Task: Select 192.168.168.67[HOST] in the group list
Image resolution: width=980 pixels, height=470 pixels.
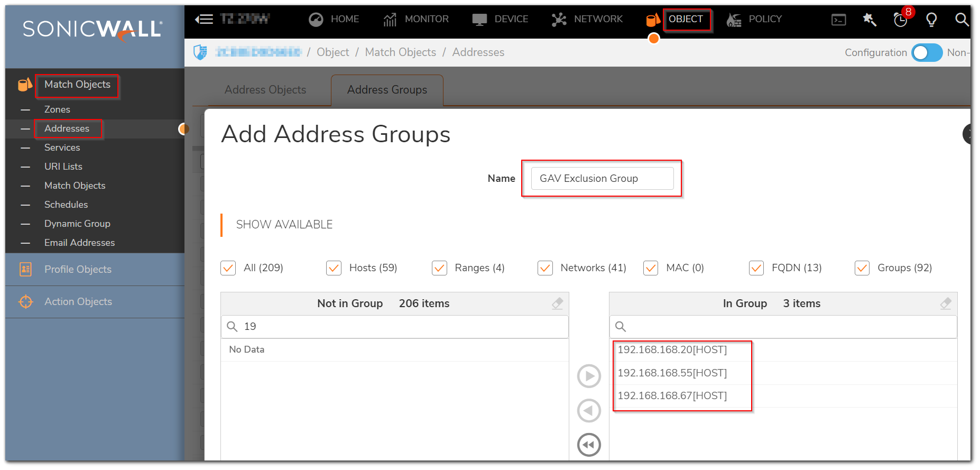Action: point(783,396)
